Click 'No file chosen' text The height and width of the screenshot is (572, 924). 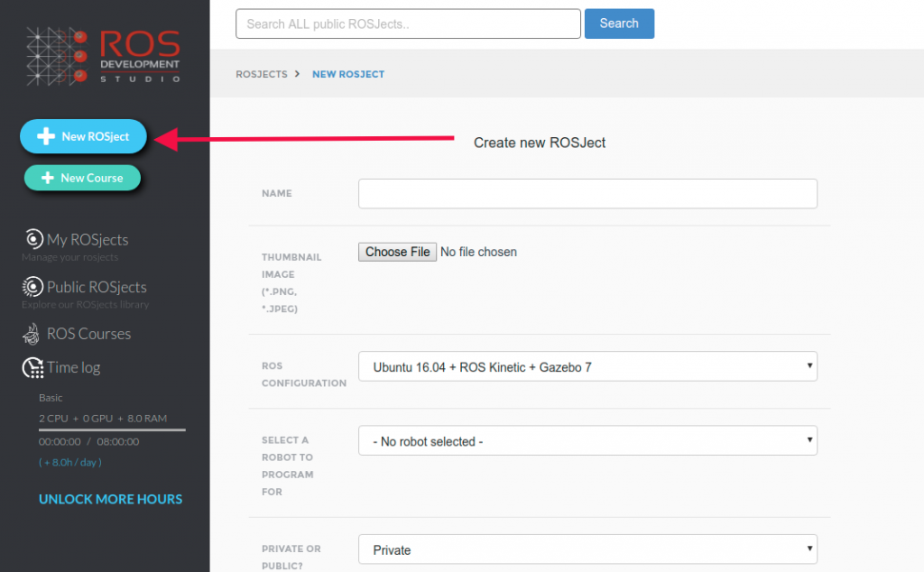pyautogui.click(x=478, y=252)
